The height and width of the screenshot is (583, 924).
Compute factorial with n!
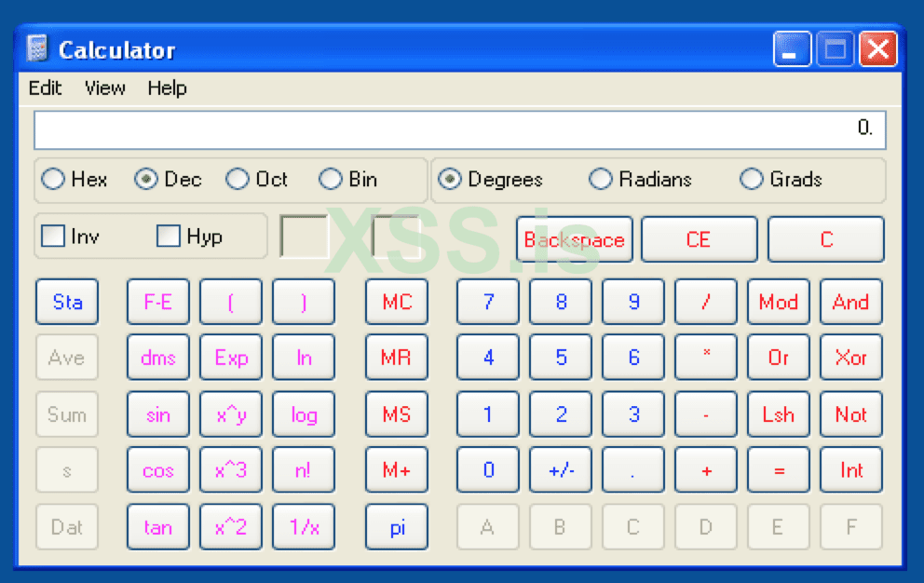tap(304, 469)
